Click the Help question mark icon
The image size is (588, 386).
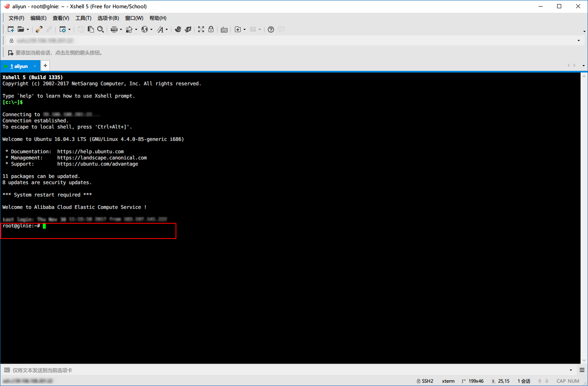tap(271, 29)
